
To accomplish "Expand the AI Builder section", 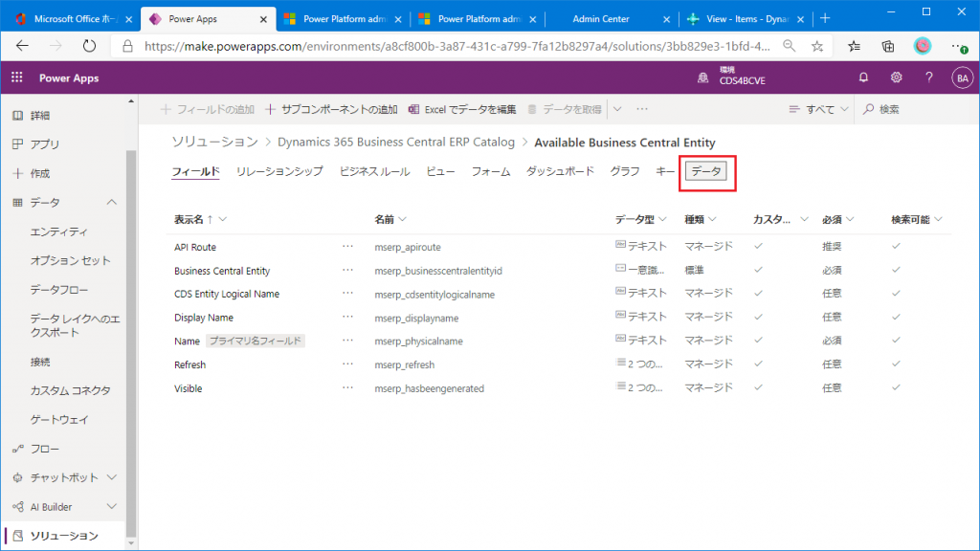I will 111,507.
